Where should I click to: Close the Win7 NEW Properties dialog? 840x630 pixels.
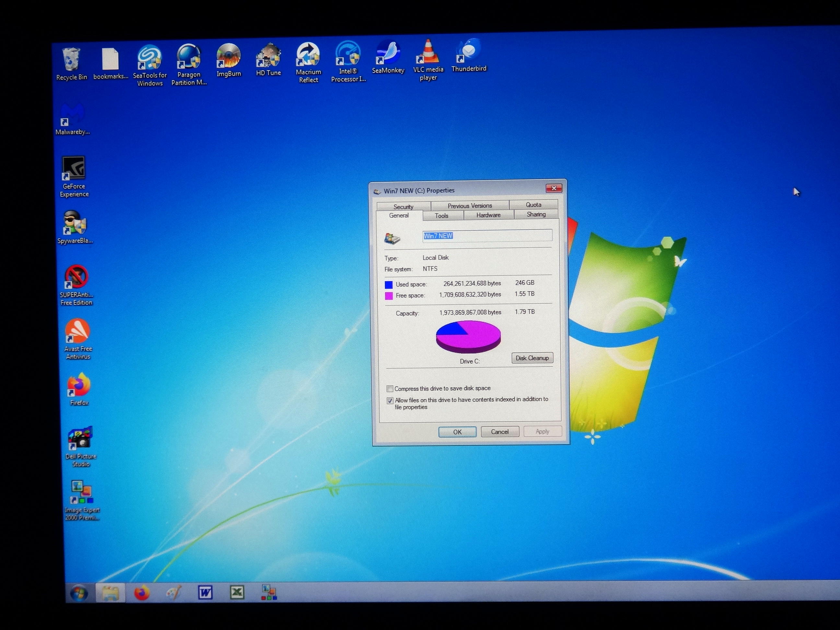coord(554,188)
